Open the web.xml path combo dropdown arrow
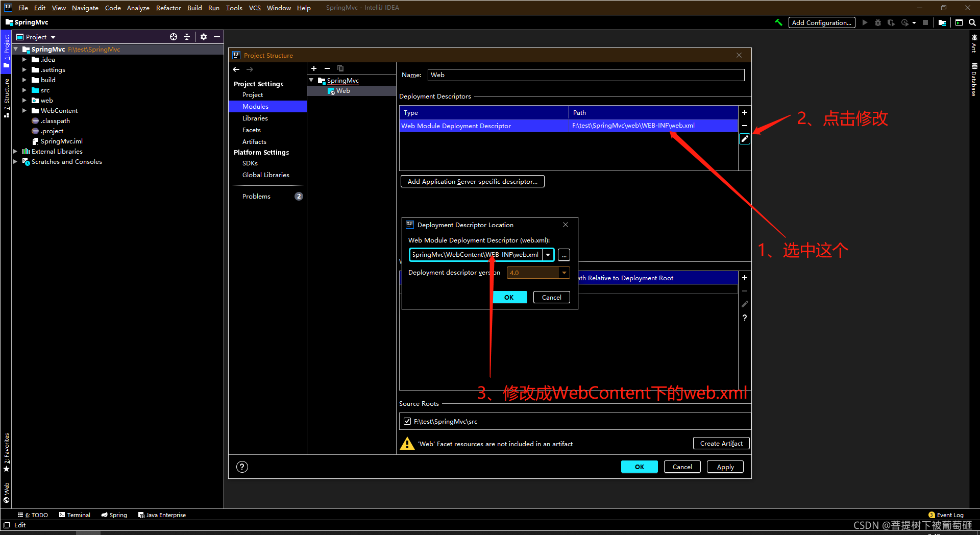980x535 pixels. tap(548, 255)
